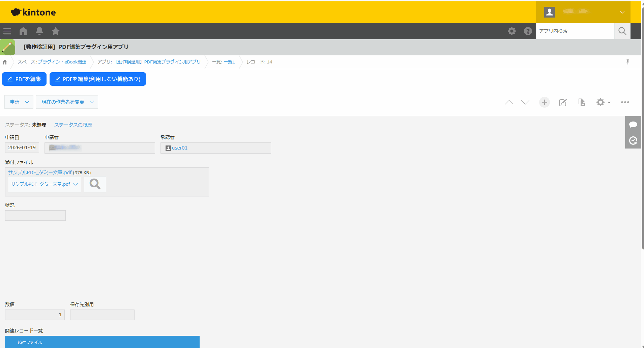Expand 現在の作業者を変更 dropdown
The image size is (644, 348).
click(x=67, y=102)
